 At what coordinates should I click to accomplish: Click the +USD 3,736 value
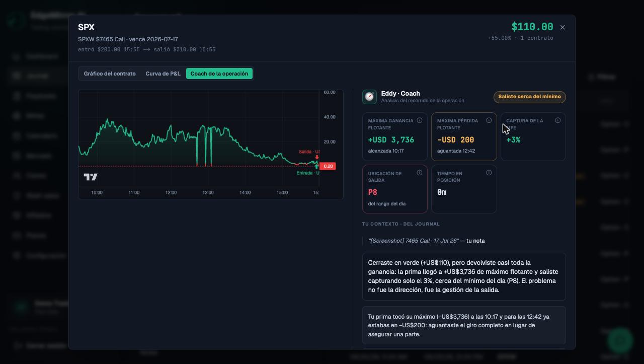pos(391,140)
